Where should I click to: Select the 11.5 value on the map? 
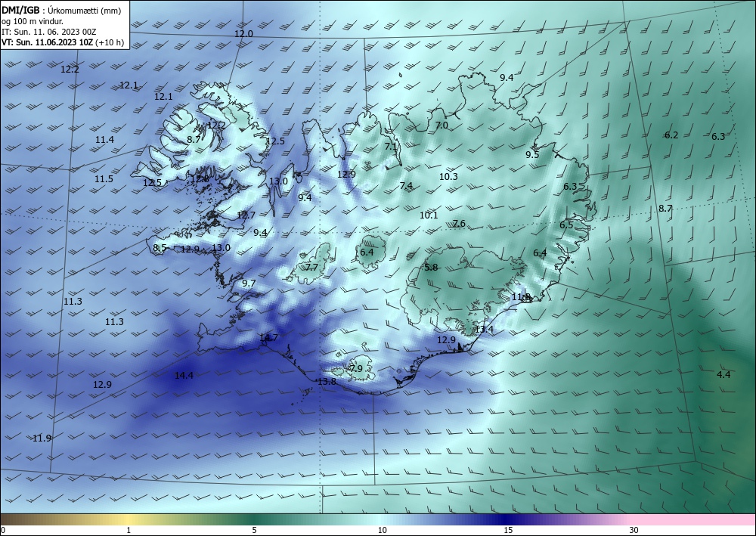point(104,179)
